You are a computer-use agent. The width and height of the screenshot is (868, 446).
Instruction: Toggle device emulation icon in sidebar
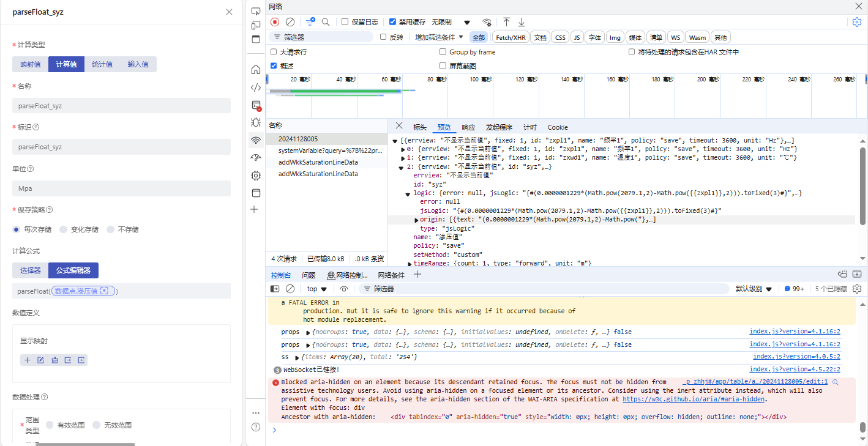pyautogui.click(x=256, y=25)
